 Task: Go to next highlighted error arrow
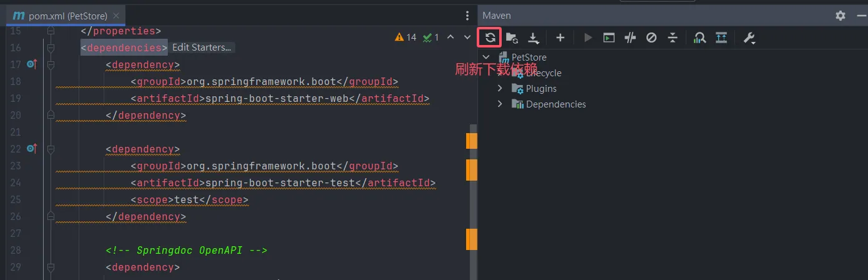click(467, 37)
